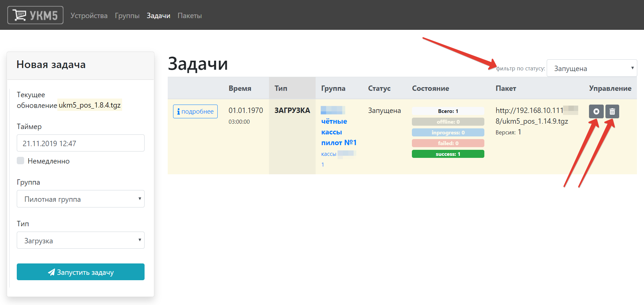Go to the Группы section

point(127,16)
